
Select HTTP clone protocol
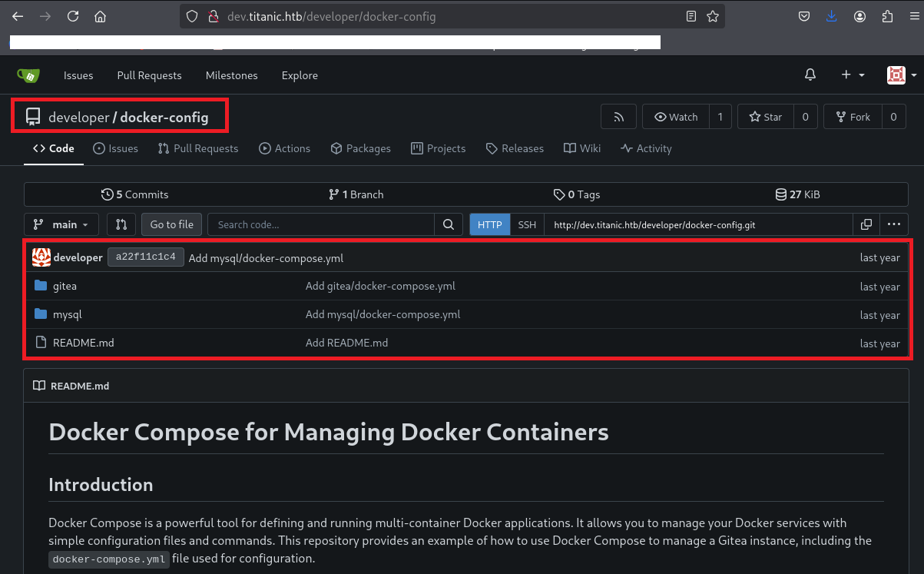point(489,224)
